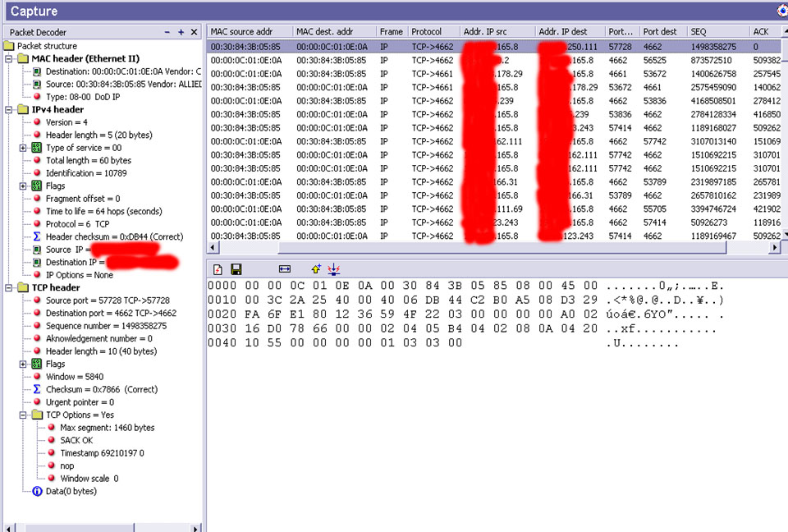
Task: Expand all via plus button in Packet Decoder header
Action: tap(181, 32)
